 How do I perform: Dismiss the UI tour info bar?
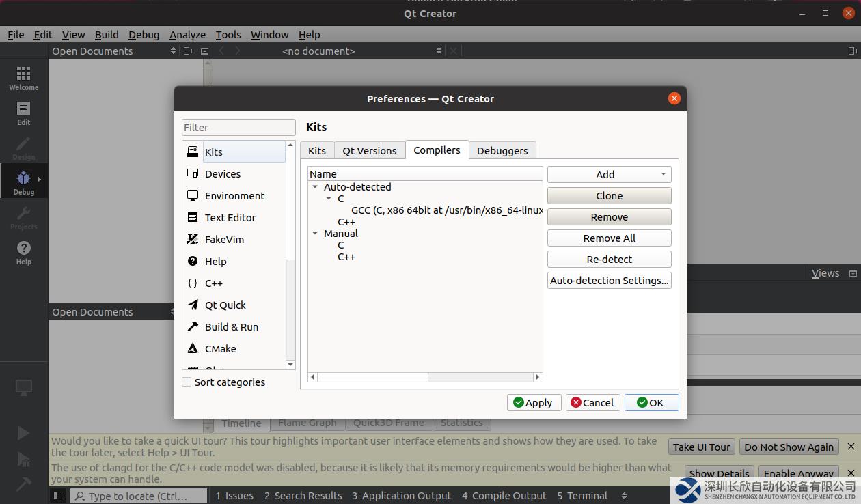point(851,447)
